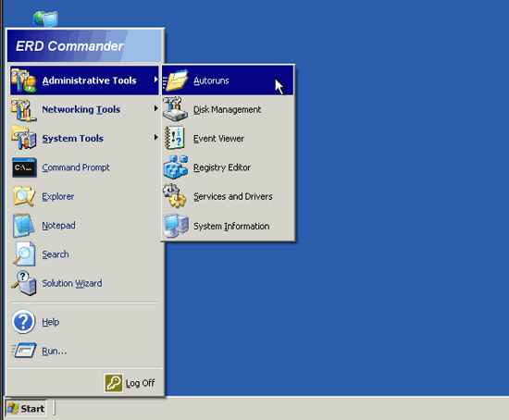509x420 pixels.
Task: Open the Command Prompt console icon
Action: click(x=24, y=167)
